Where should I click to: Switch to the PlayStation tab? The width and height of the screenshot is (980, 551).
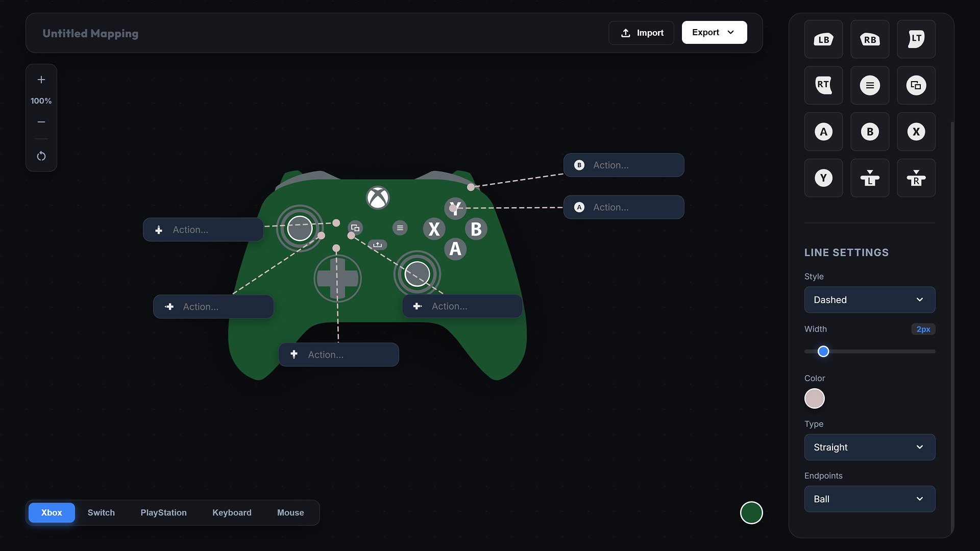point(163,513)
